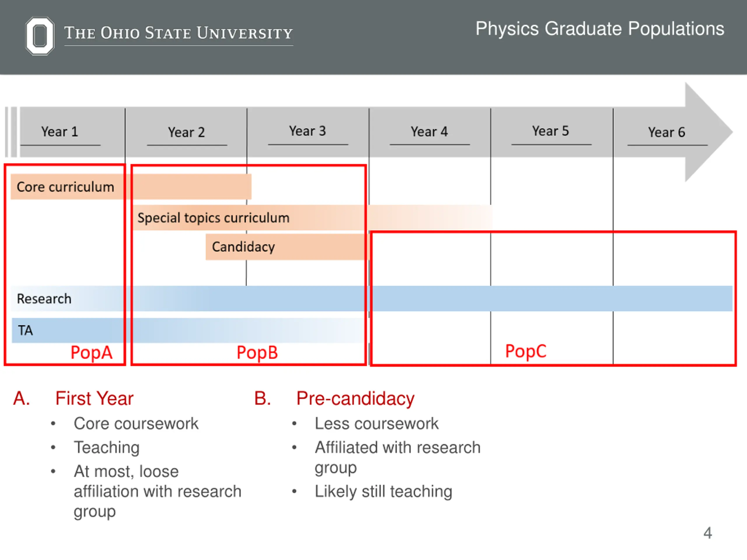The height and width of the screenshot is (560, 747).
Task: Click the Year 4 timeline label
Action: (x=429, y=132)
